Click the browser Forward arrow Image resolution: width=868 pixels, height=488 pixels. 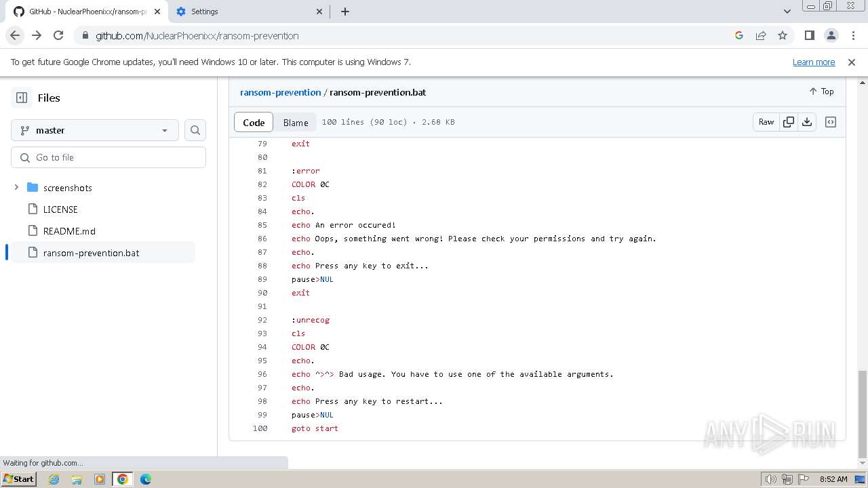tap(37, 35)
